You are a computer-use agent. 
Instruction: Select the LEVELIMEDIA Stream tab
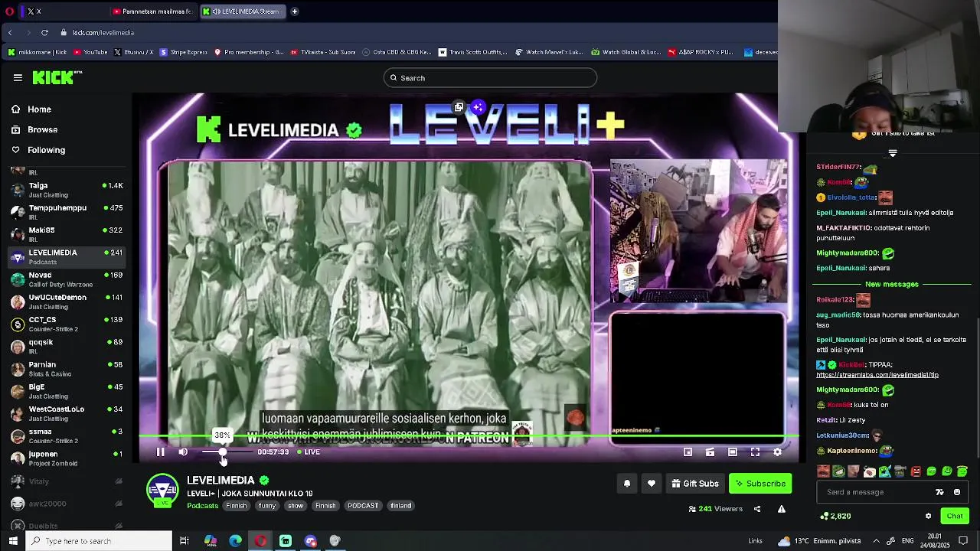coord(243,11)
